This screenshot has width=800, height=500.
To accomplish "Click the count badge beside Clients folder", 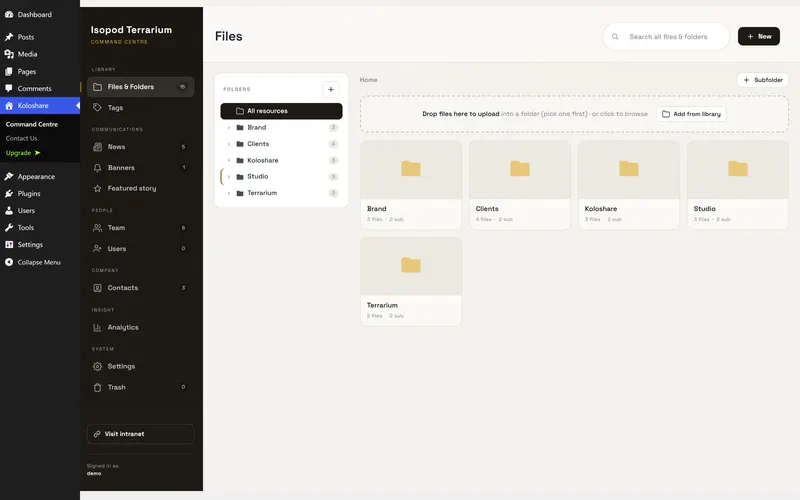I will tap(333, 144).
